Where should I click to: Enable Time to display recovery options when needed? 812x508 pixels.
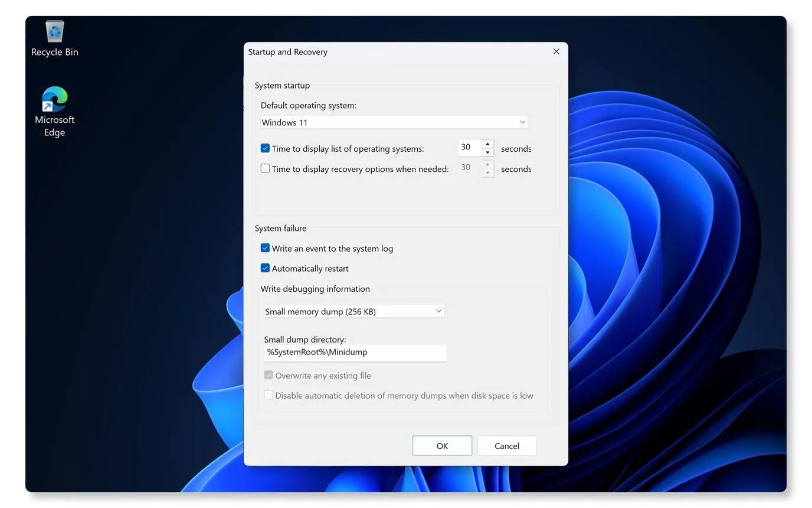tap(265, 168)
